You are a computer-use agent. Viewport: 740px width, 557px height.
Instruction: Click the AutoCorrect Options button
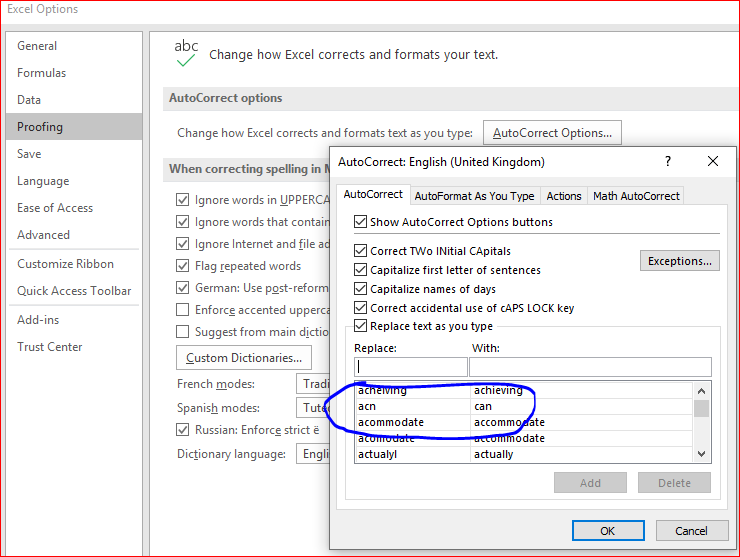tap(552, 133)
